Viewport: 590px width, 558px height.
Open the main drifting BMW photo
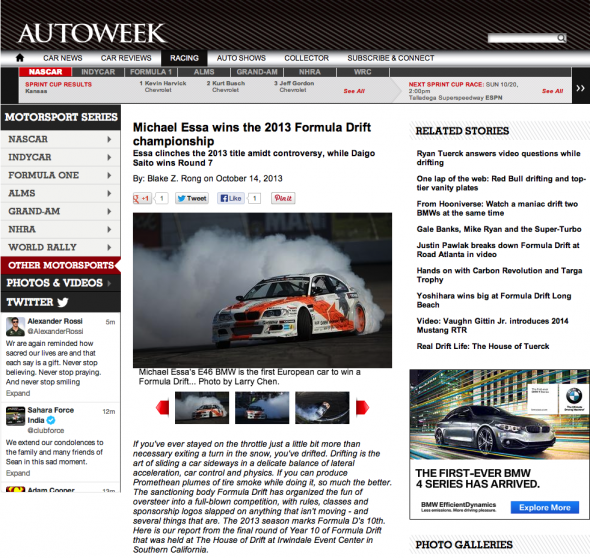point(262,290)
